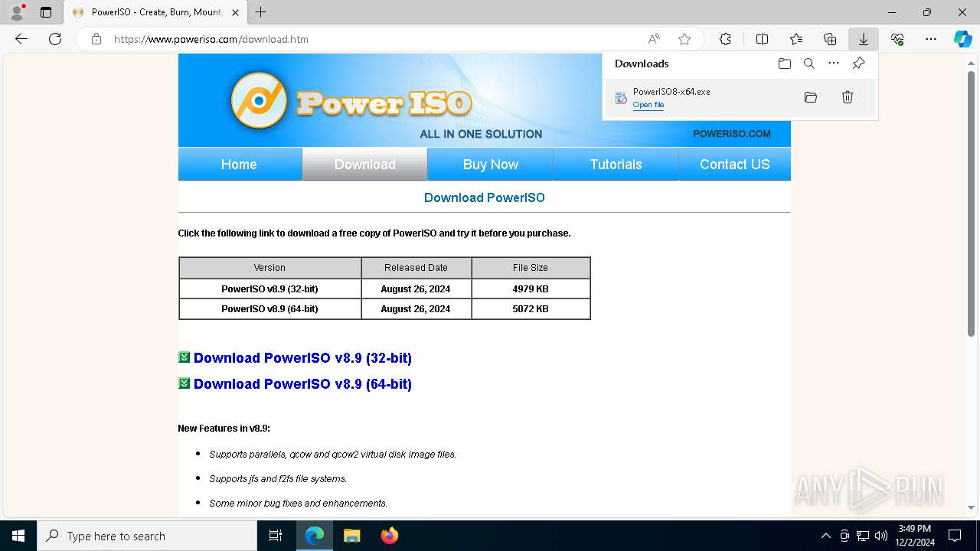Open the Extensions puzzle icon
Viewport: 980px width, 551px height.
725,39
